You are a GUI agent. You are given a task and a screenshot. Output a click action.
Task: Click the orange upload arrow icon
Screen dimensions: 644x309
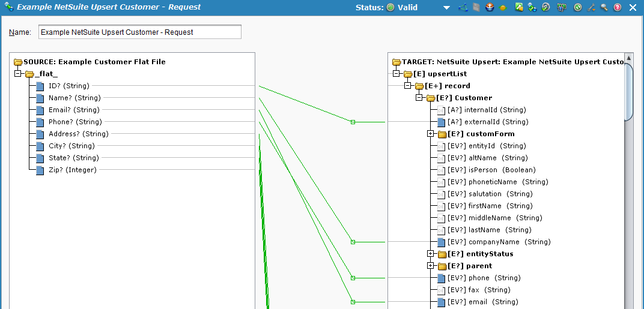[490, 7]
